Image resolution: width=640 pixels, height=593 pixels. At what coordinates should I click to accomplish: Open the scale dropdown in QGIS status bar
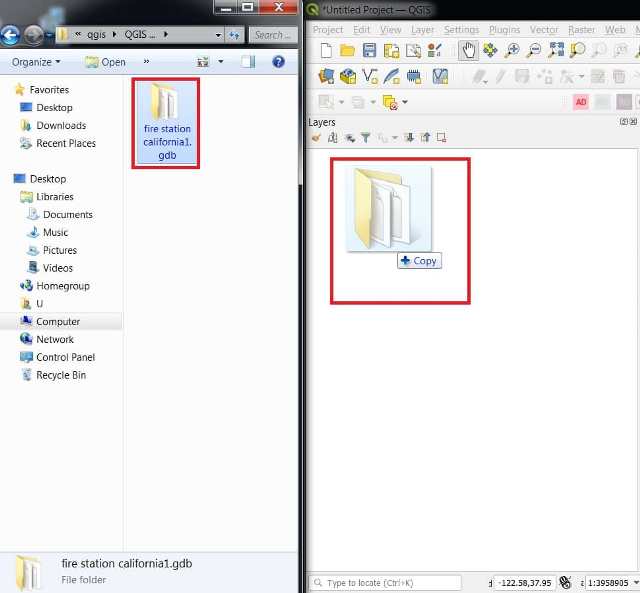tap(636, 583)
